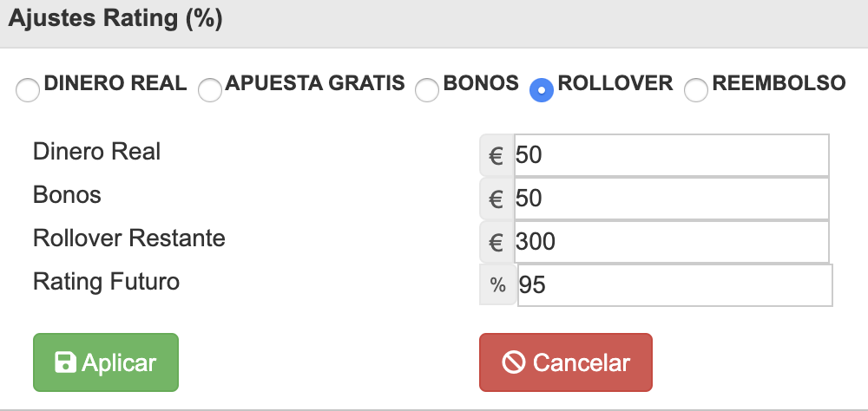Focus the Bonos amount input showing 50
868x411 pixels.
tap(672, 199)
